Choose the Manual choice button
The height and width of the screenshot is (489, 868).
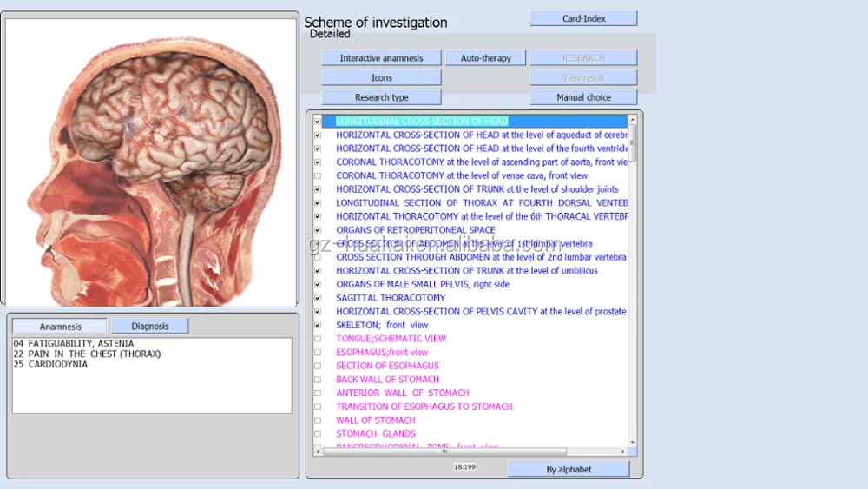pos(583,97)
